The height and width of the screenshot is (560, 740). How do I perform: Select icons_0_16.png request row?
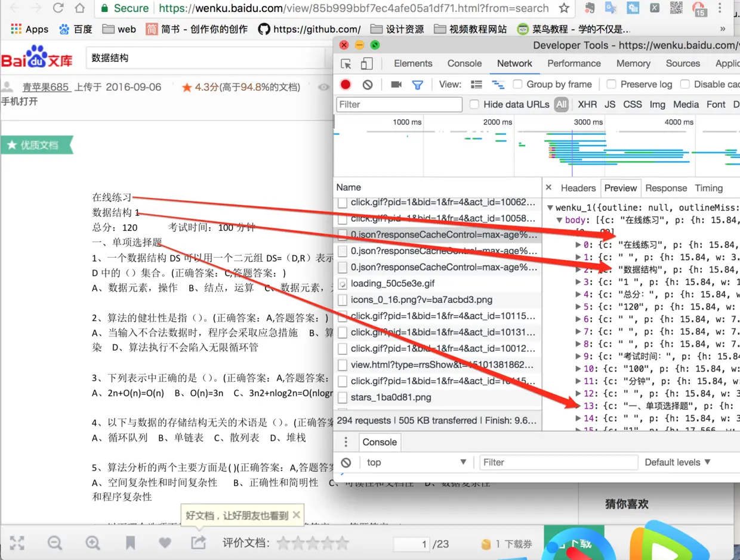438,300
